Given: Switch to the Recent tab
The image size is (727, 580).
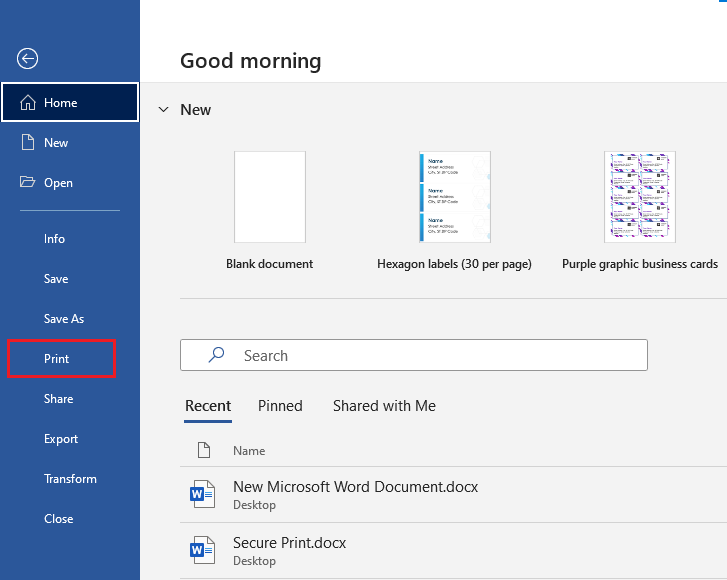Looking at the screenshot, I should pos(208,406).
